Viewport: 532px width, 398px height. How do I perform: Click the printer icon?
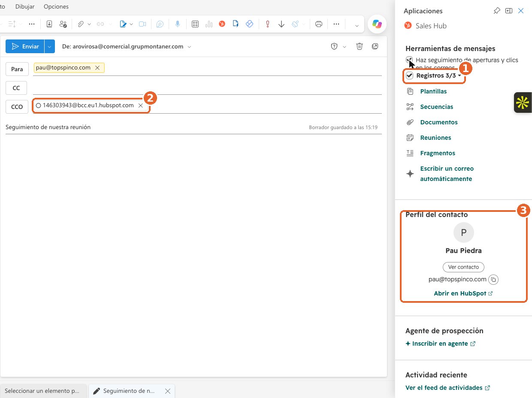click(319, 24)
